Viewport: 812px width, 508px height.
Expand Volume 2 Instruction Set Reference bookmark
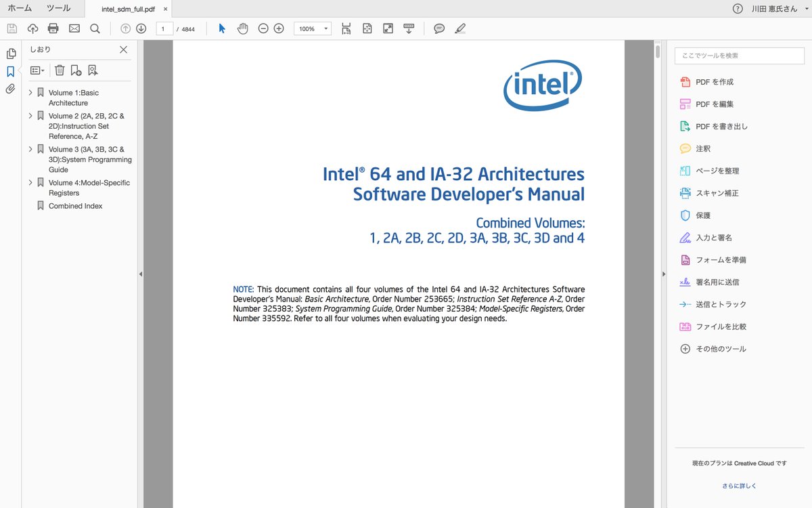(30, 116)
